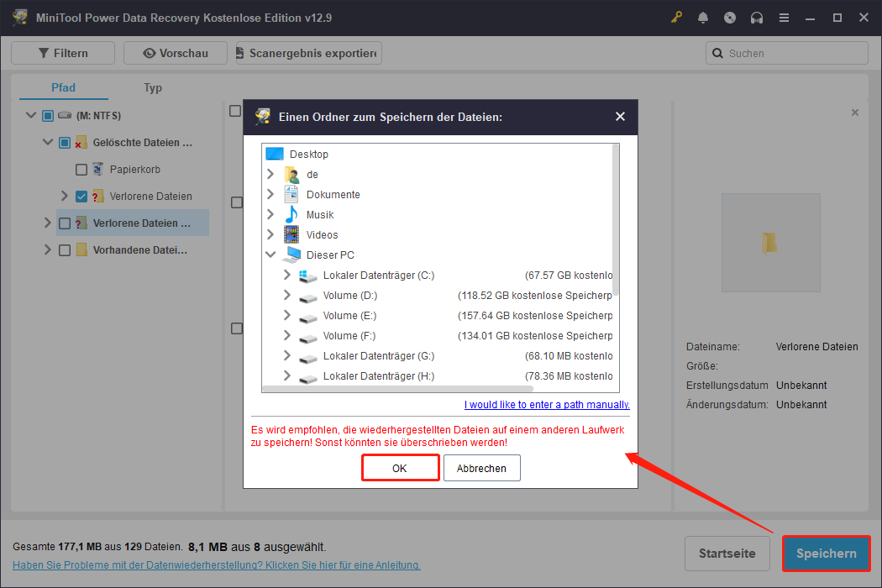
Task: Confirm with the OK button
Action: pyautogui.click(x=400, y=468)
